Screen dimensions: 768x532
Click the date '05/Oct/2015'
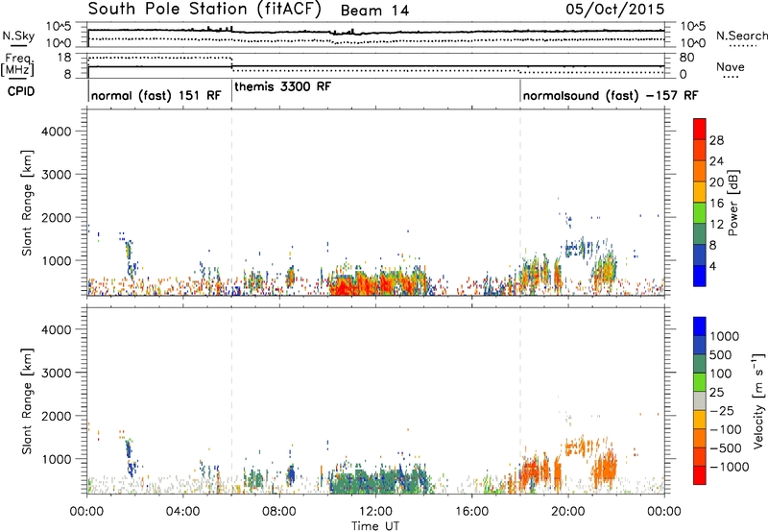tap(615, 10)
